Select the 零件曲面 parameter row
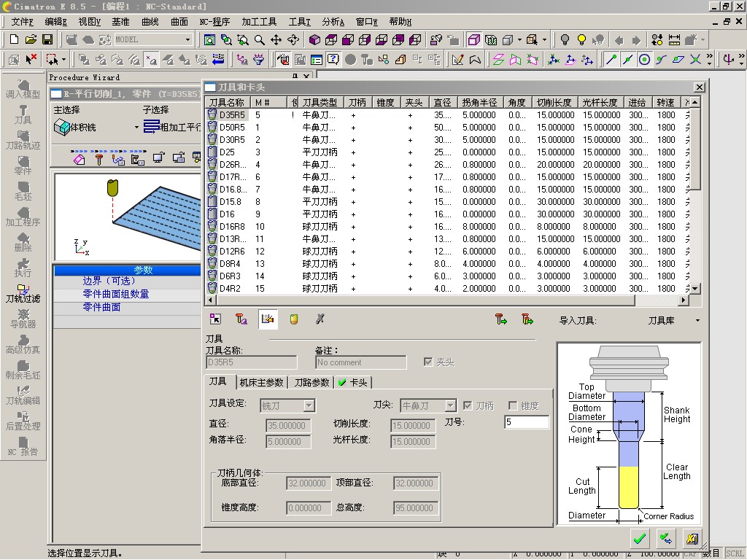747x560 pixels. 127,307
